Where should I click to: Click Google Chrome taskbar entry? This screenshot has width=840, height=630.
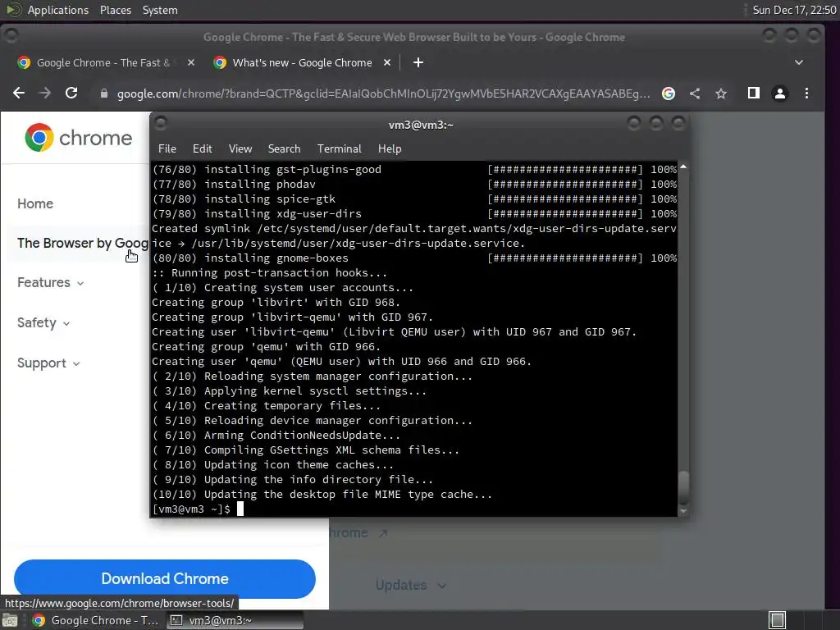(95, 620)
